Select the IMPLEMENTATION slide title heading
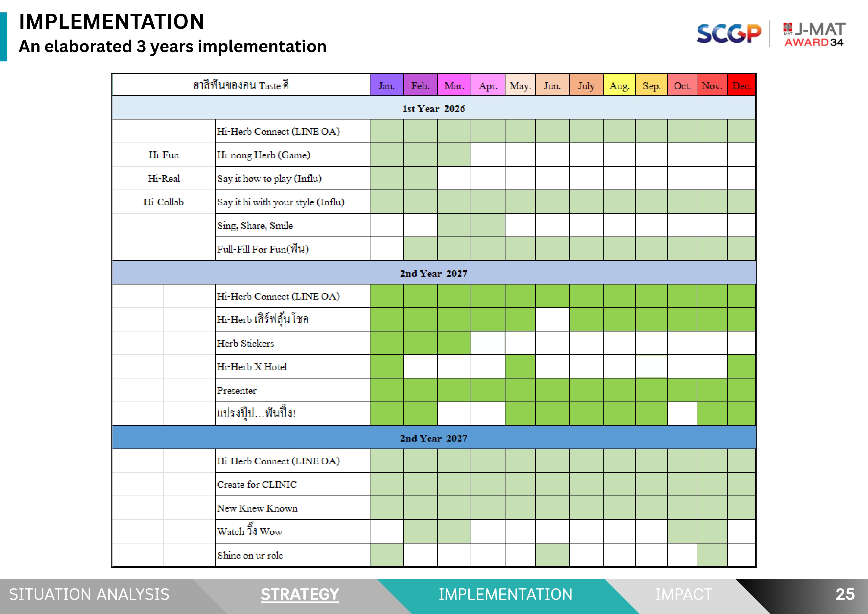 [x=112, y=22]
